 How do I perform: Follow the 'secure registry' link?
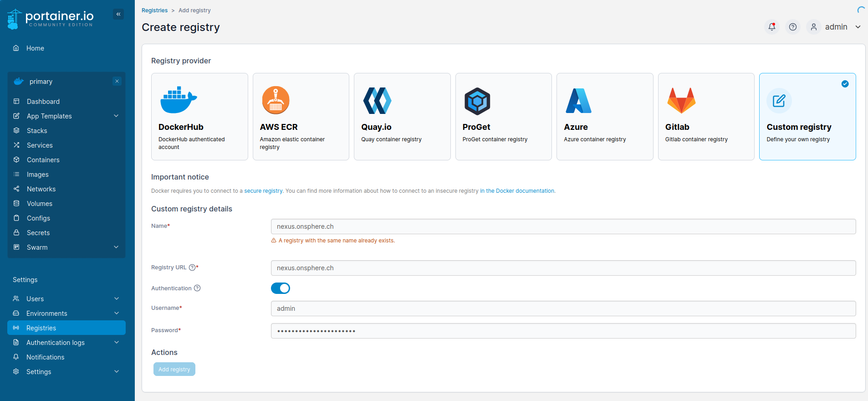[x=263, y=191]
